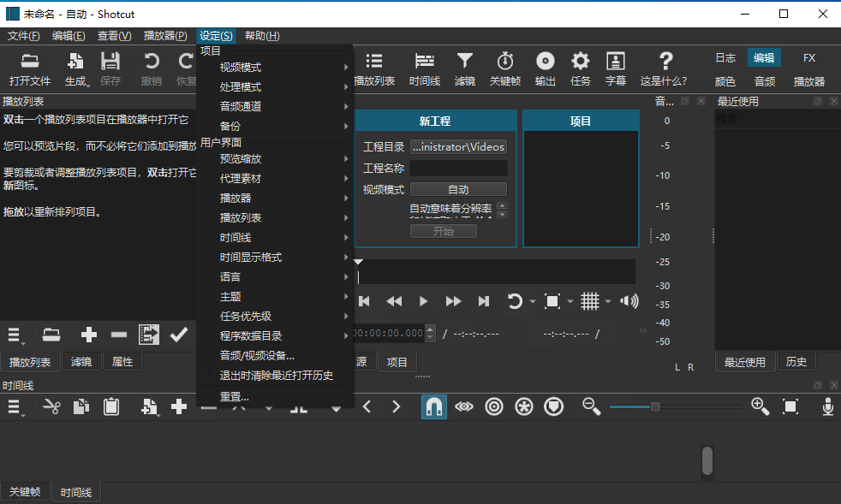Check 退出时清除最近打开历史 checkbox
Viewport: 841px width, 504px height.
tap(209, 376)
